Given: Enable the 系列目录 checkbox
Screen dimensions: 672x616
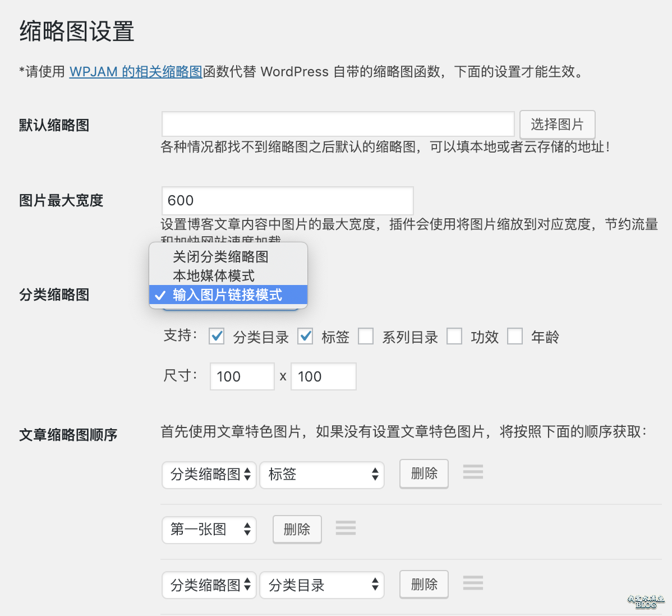Looking at the screenshot, I should [x=366, y=337].
